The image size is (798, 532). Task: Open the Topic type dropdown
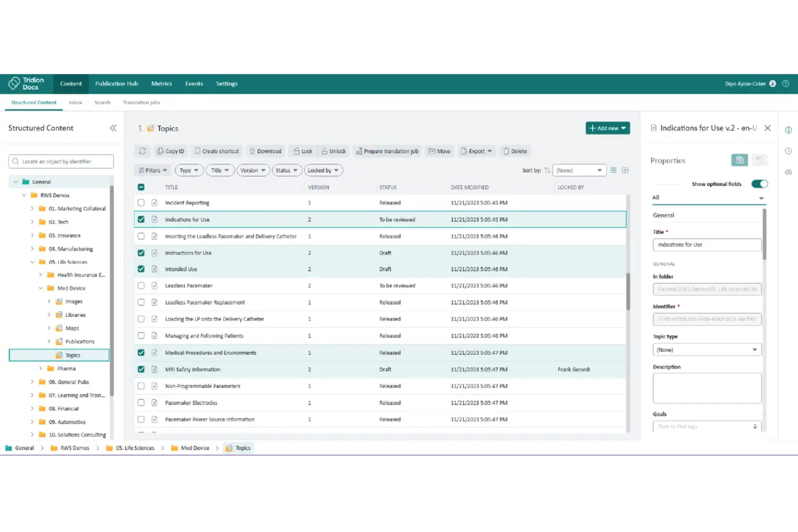pos(707,350)
